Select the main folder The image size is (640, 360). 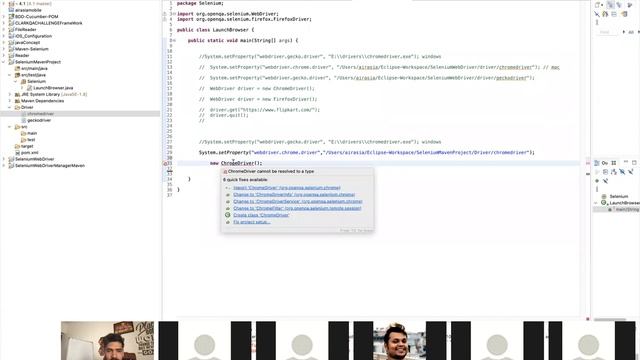(x=32, y=133)
